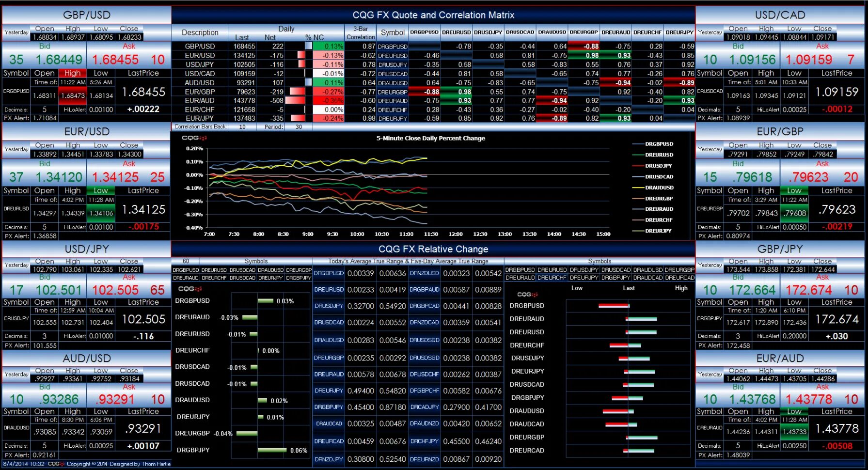Click the USD/JPY net change -.116

pyautogui.click(x=143, y=336)
